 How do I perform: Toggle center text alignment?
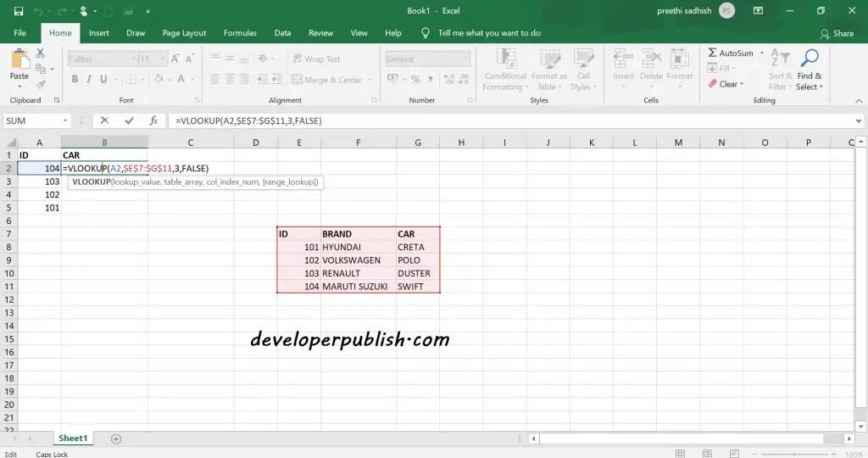click(x=229, y=80)
